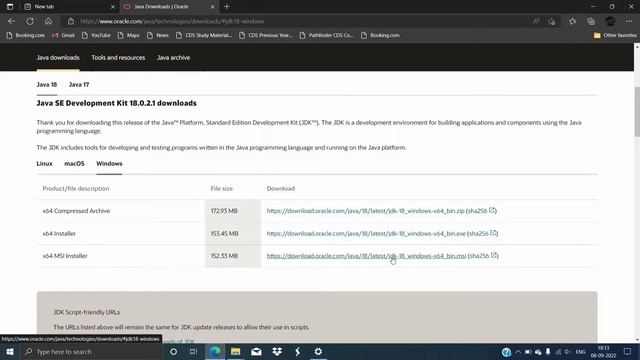Close the New tab tab
Viewport: 640px width, 360px height.
pyautogui.click(x=113, y=7)
